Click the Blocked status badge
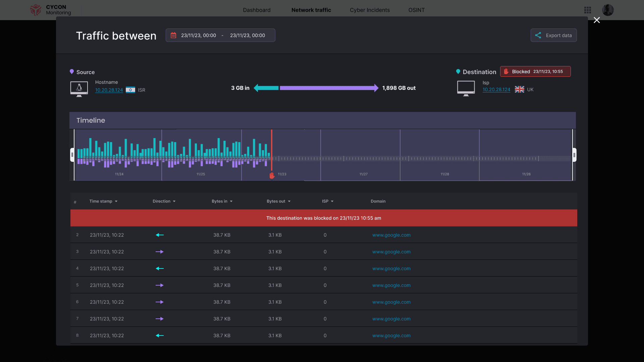The image size is (644, 362). click(535, 71)
